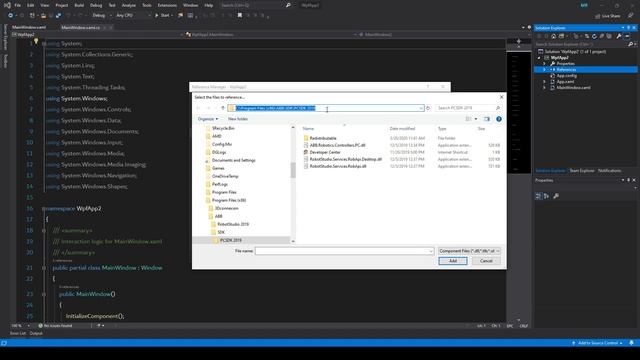Open the Debug menu
640x360 pixels.
click(96, 5)
